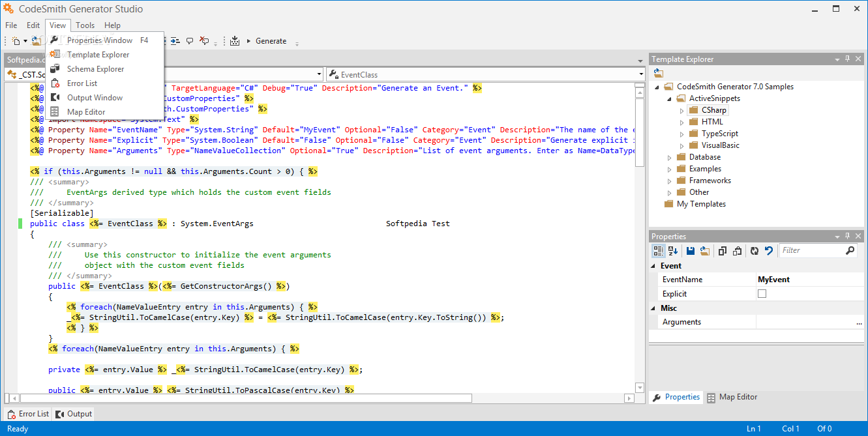
Task: Click the paste properties icon
Action: [737, 250]
